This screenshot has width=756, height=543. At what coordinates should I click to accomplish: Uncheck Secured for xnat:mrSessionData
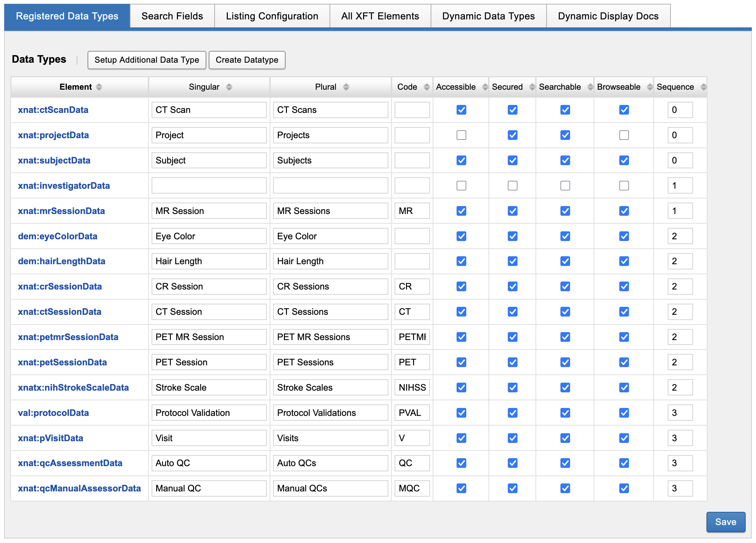tap(513, 211)
